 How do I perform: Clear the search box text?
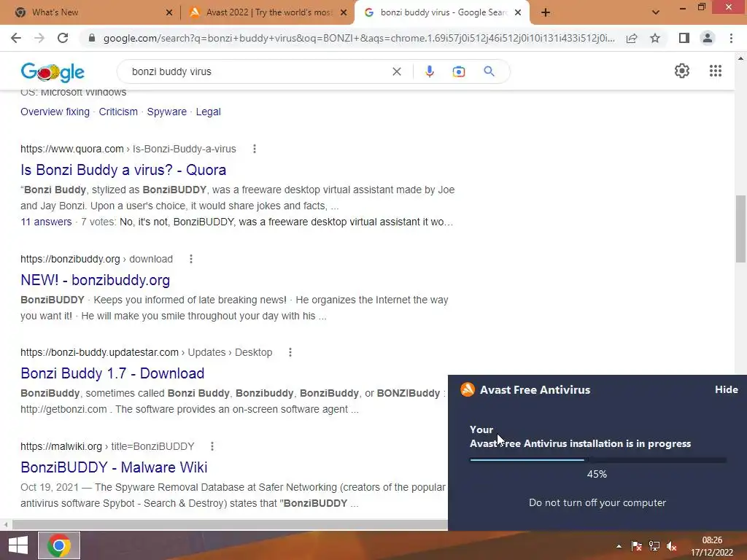pyautogui.click(x=396, y=71)
